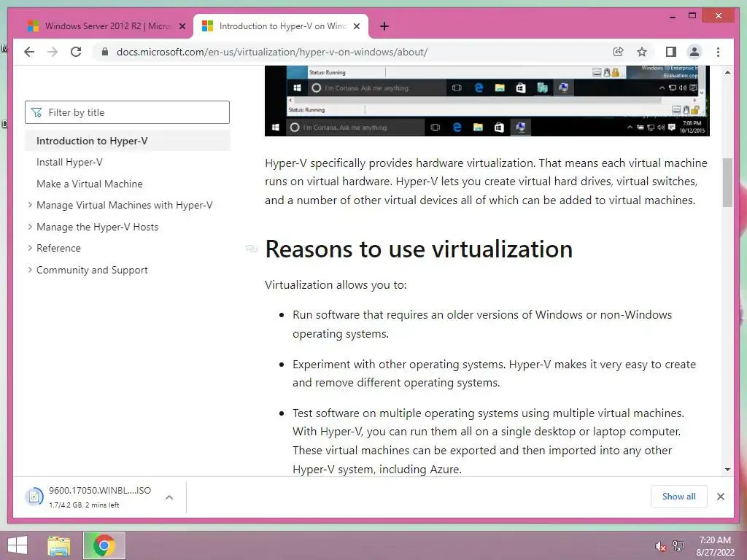747x560 pixels.
Task: Open Chrome's three-dot menu
Action: [718, 52]
